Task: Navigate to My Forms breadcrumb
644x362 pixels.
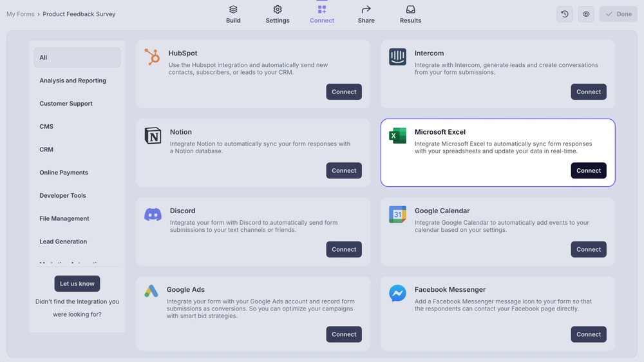Action: (x=20, y=14)
